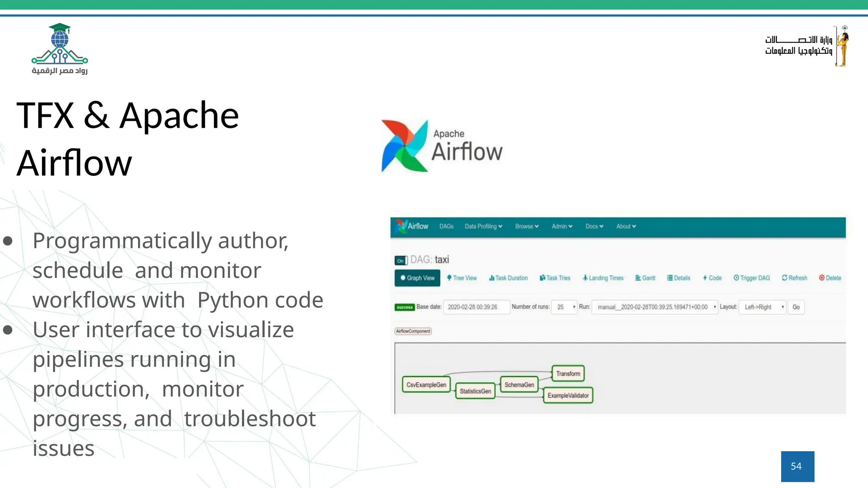This screenshot has height=488, width=868.
Task: Click Trigger DAG link
Action: (752, 278)
